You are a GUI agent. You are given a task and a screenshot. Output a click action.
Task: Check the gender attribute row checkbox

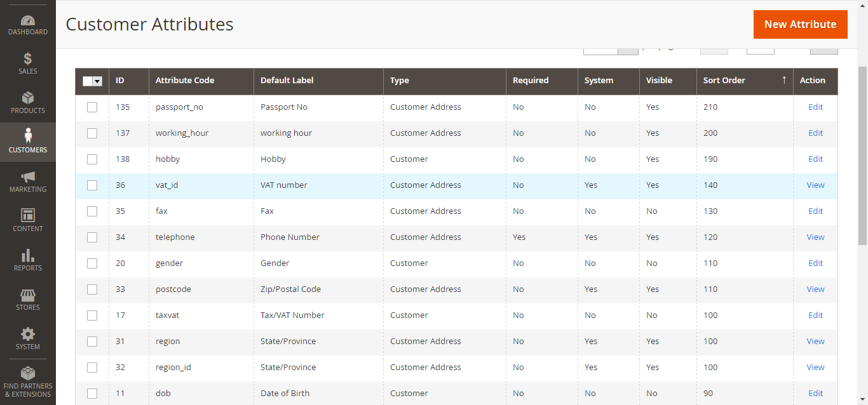click(92, 263)
